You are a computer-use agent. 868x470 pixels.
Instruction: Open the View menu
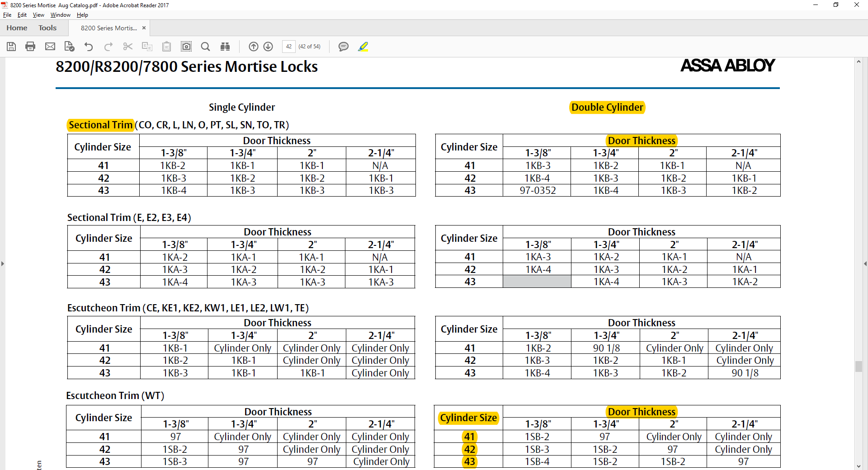tap(38, 15)
